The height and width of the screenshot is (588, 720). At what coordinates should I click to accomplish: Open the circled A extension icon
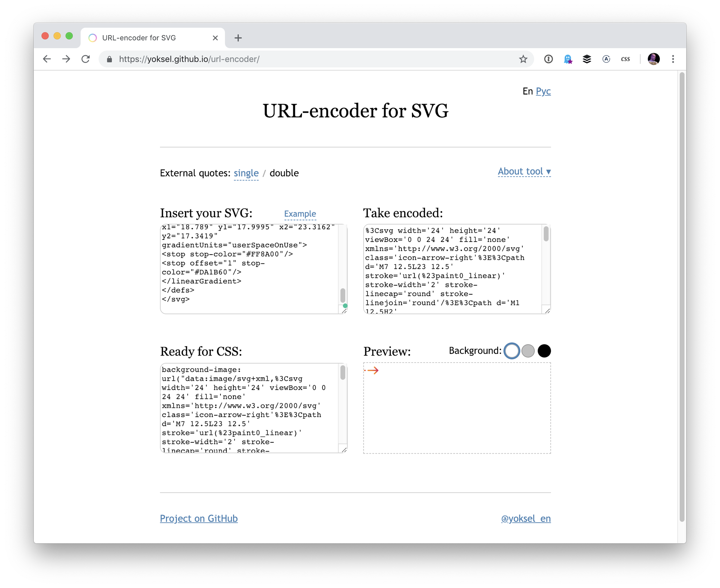606,59
